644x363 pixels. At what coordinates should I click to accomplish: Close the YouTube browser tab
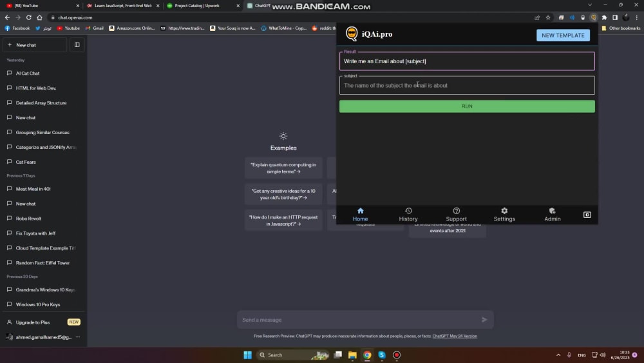[78, 6]
